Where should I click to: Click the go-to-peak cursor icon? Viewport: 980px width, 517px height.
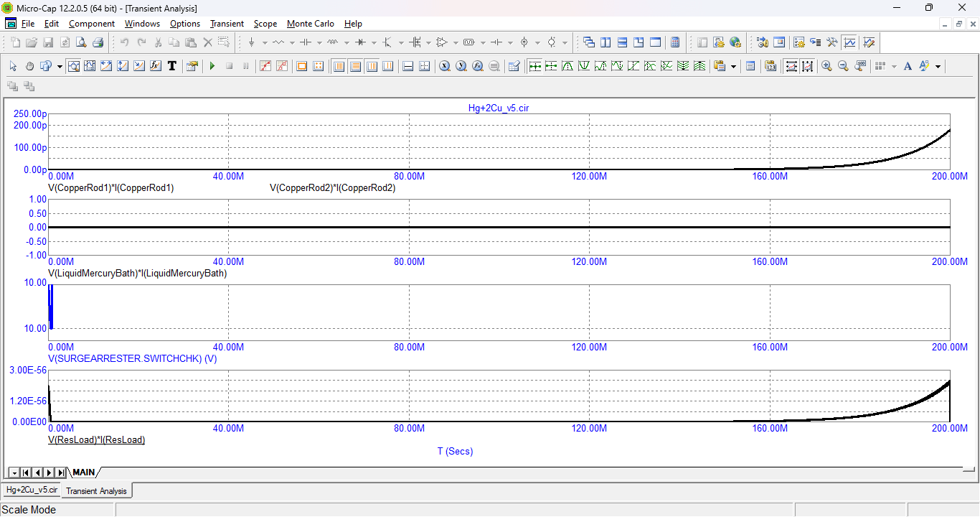point(567,66)
